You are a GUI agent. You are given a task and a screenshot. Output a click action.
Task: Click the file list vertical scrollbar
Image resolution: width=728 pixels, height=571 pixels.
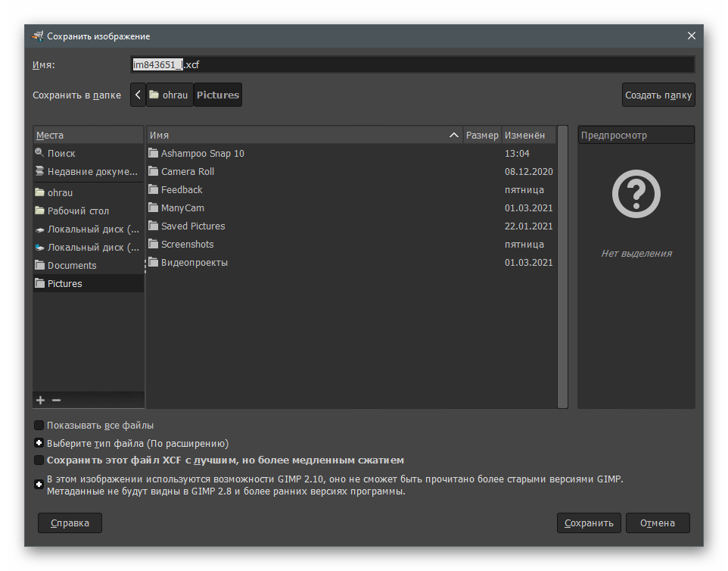[562, 265]
